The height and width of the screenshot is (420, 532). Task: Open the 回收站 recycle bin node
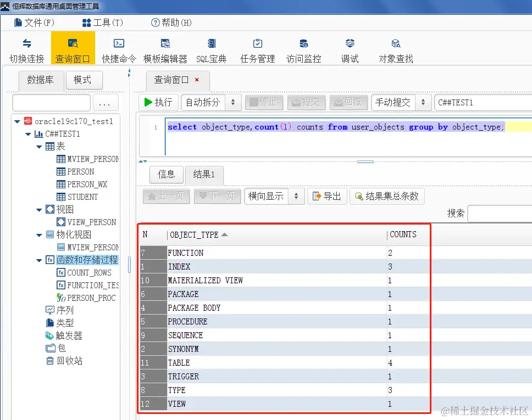click(64, 361)
